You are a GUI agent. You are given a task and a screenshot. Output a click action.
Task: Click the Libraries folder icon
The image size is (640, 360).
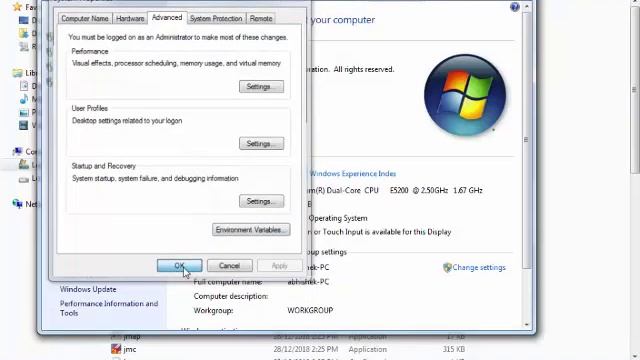click(17, 73)
